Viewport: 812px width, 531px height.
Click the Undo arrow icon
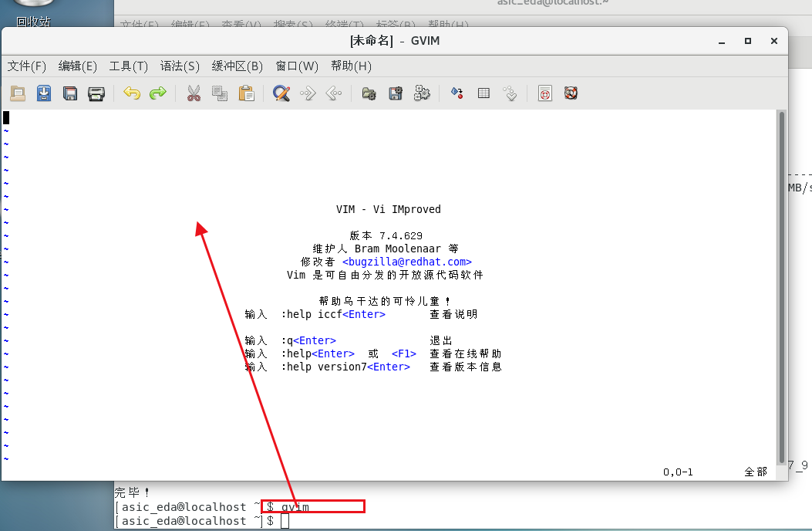tap(132, 93)
